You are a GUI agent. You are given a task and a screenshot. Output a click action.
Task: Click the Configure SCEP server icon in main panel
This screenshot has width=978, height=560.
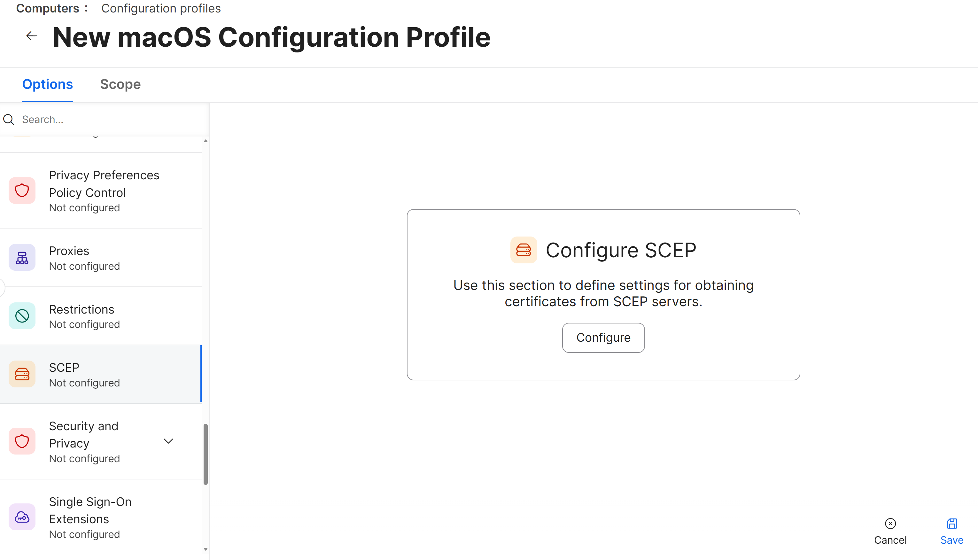click(x=524, y=250)
